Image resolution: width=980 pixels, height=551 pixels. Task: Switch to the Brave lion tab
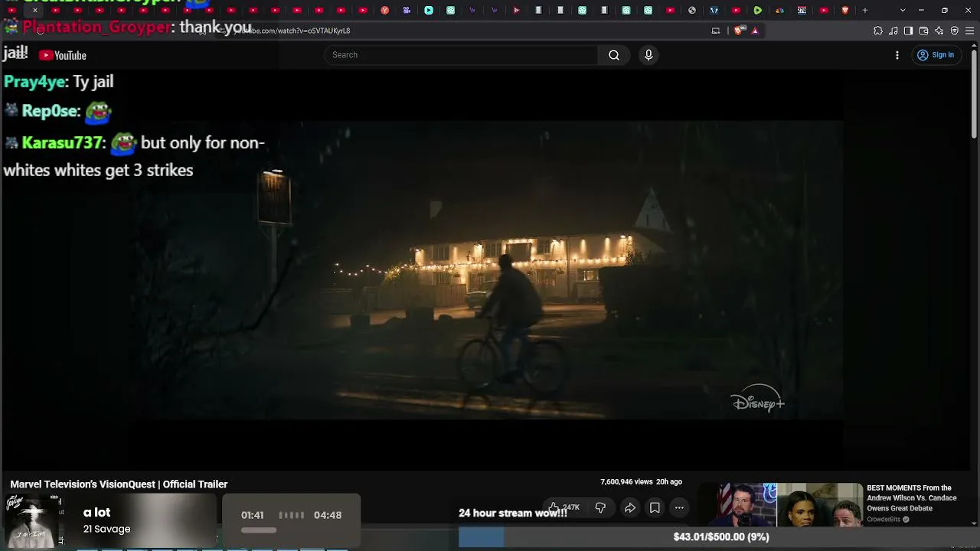(x=845, y=10)
